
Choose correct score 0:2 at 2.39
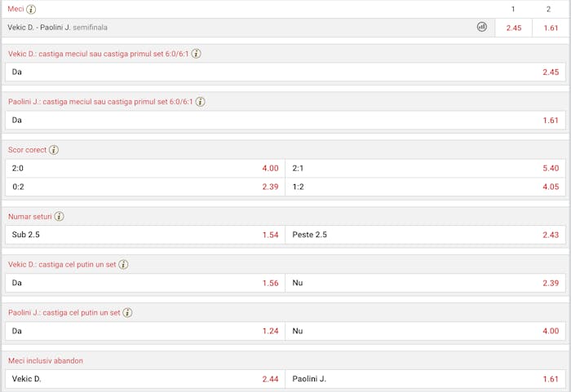pyautogui.click(x=145, y=187)
